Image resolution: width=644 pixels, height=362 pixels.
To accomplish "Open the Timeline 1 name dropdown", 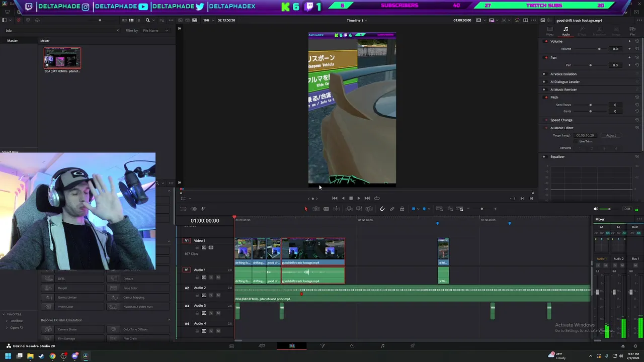I will click(x=356, y=20).
